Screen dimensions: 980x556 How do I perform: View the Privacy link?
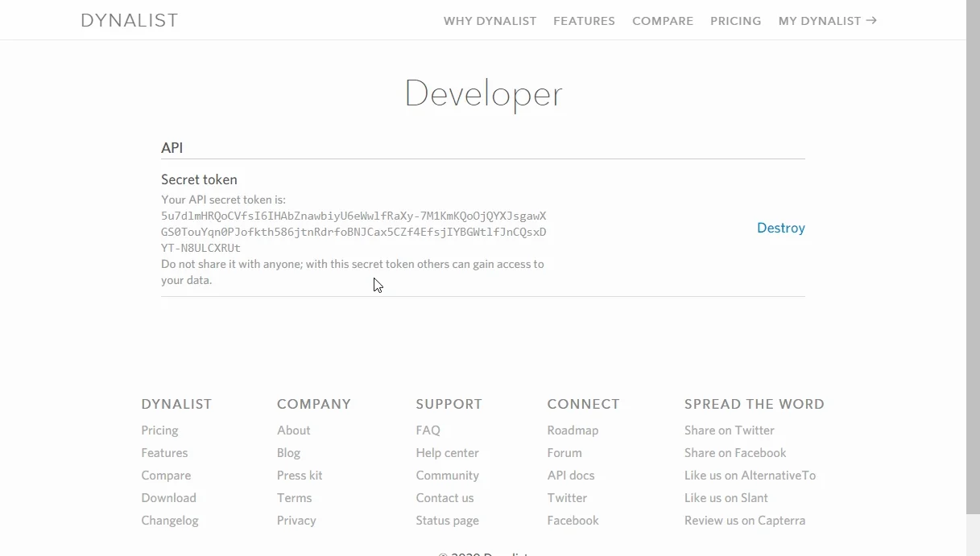click(x=296, y=521)
